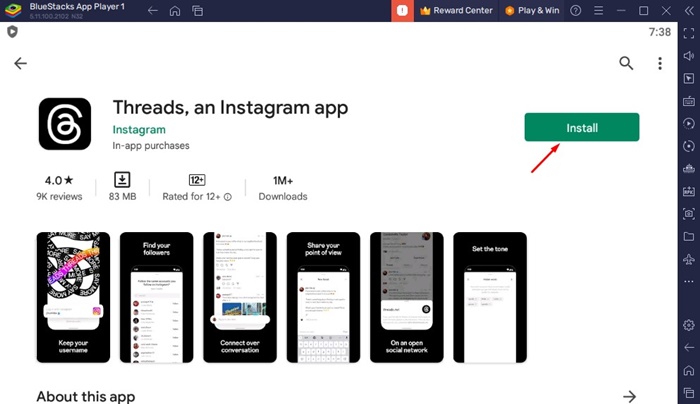This screenshot has width=700, height=404.
Task: Open the Share your point of view screenshot
Action: (323, 297)
